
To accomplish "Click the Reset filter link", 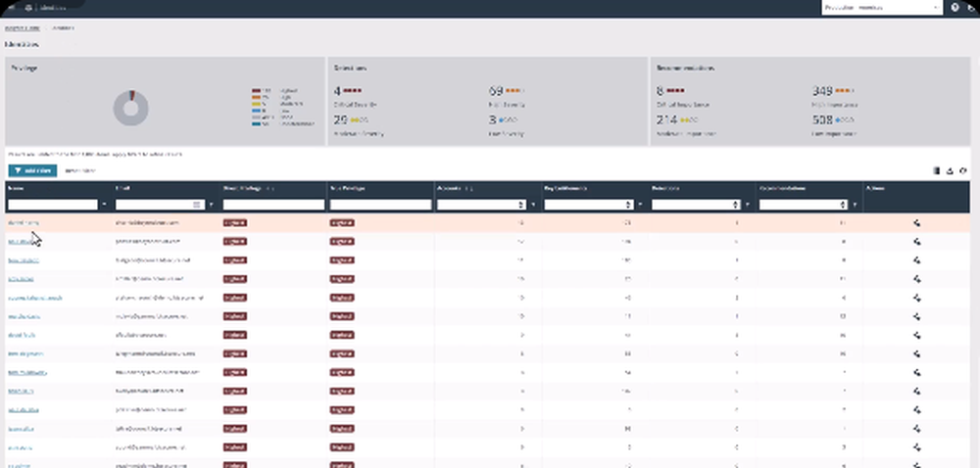I will [79, 170].
